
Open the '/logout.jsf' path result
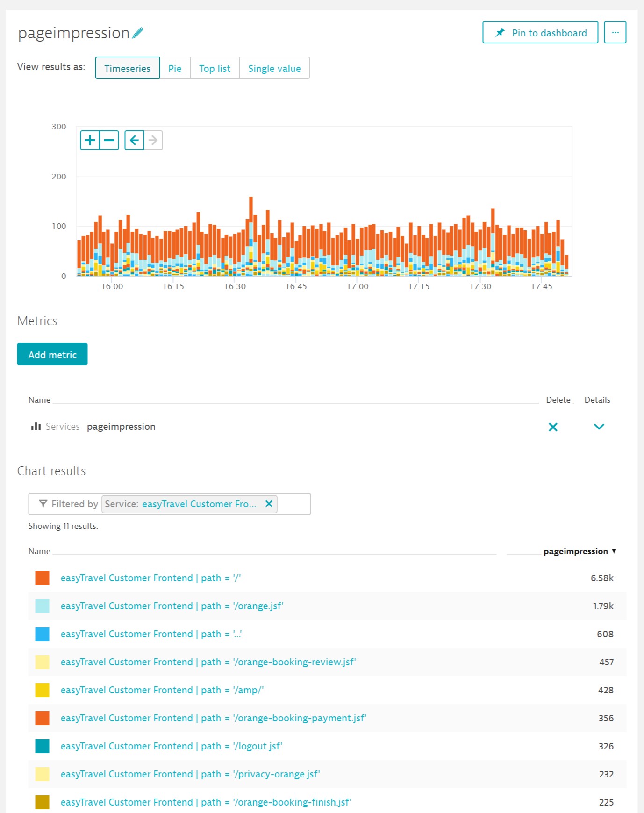(172, 746)
